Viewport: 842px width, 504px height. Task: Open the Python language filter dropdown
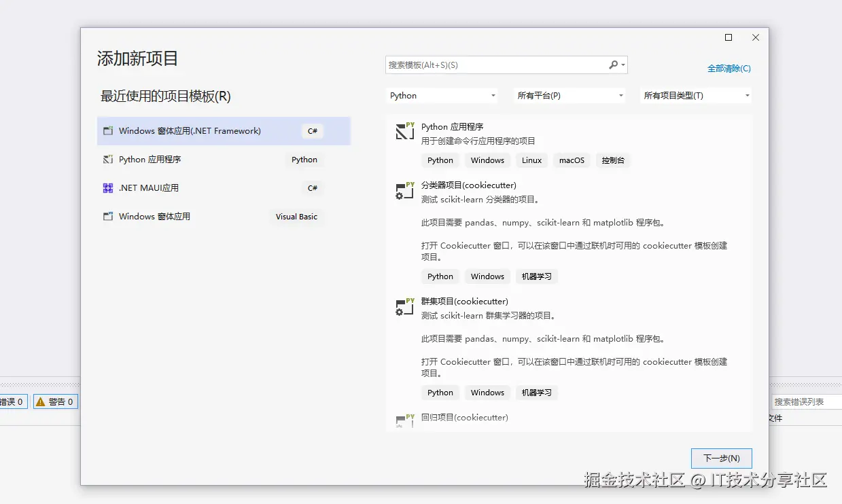coord(442,96)
